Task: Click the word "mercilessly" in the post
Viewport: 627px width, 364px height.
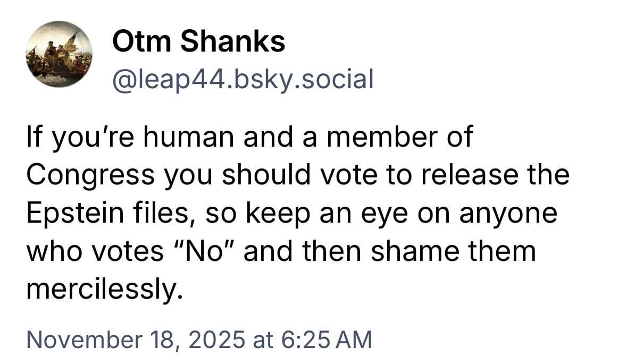Action: 104,289
